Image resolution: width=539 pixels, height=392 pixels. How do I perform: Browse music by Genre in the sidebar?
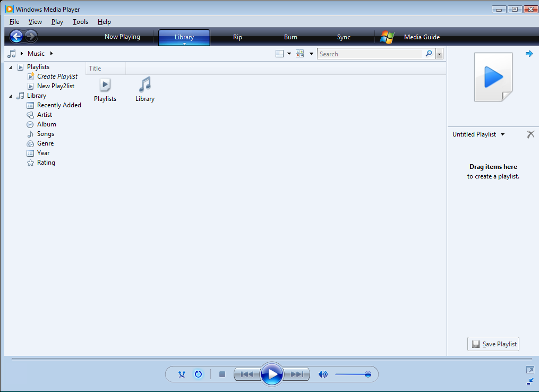tap(45, 143)
